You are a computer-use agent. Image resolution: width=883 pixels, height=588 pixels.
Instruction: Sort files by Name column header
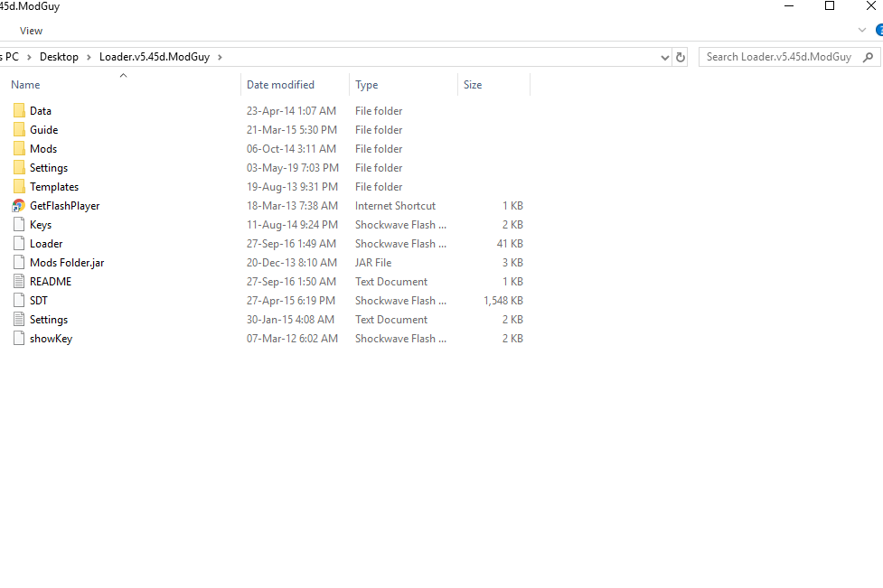click(x=25, y=85)
